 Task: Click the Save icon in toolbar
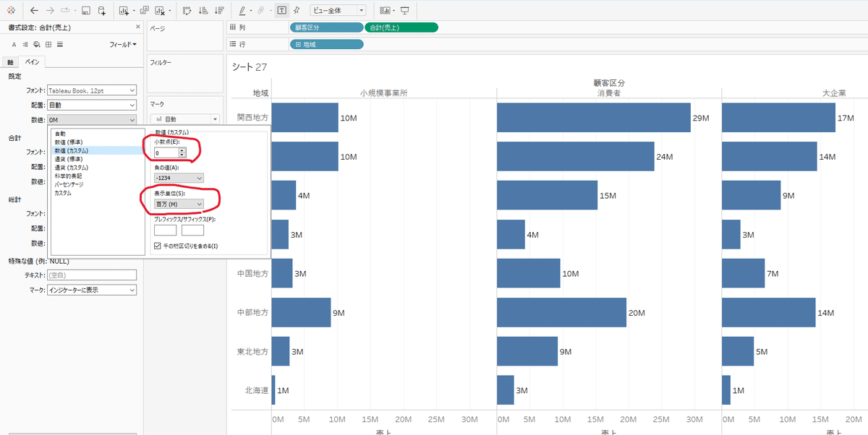coord(85,11)
